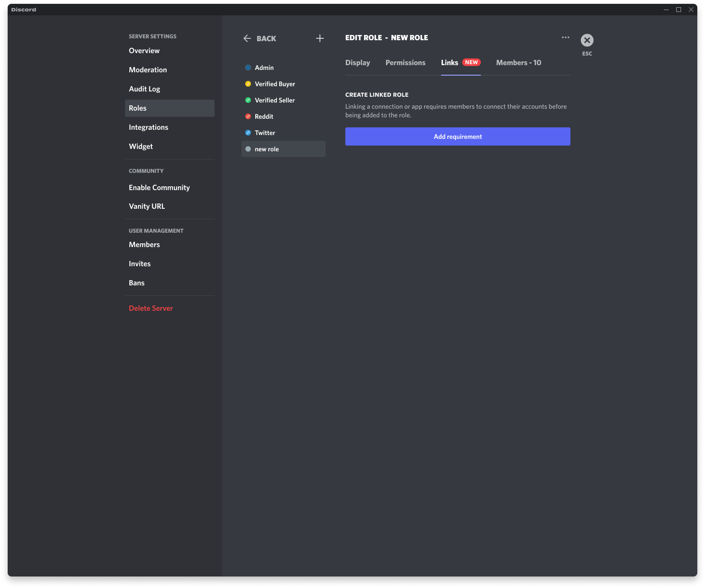The image size is (705, 588).
Task: Click the Verified Seller green dot icon
Action: pos(248,100)
